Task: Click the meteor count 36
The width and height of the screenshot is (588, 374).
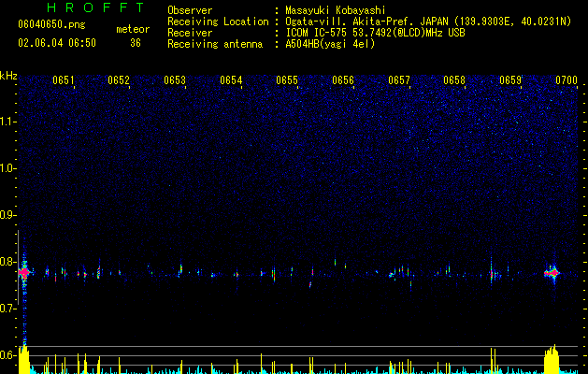Action: click(136, 43)
